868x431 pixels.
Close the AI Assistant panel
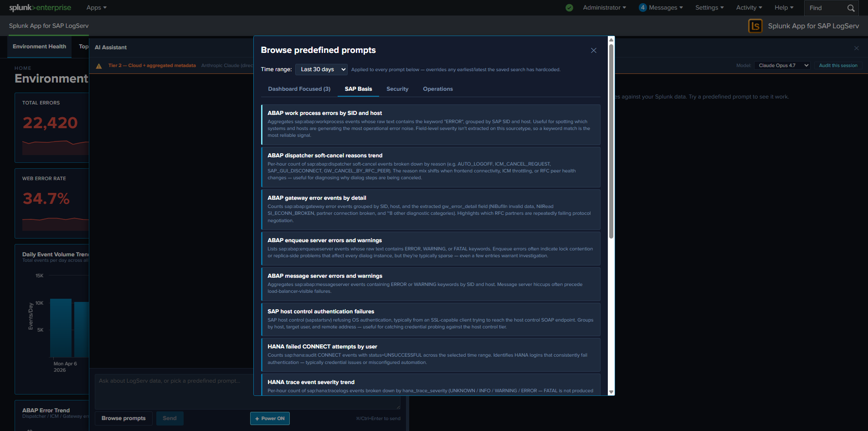pyautogui.click(x=857, y=48)
